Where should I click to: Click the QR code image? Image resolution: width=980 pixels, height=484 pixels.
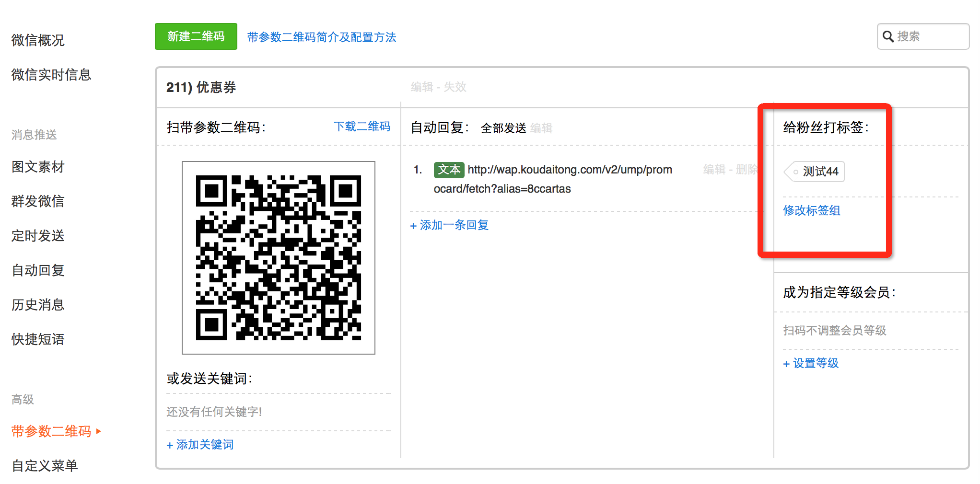pos(279,258)
